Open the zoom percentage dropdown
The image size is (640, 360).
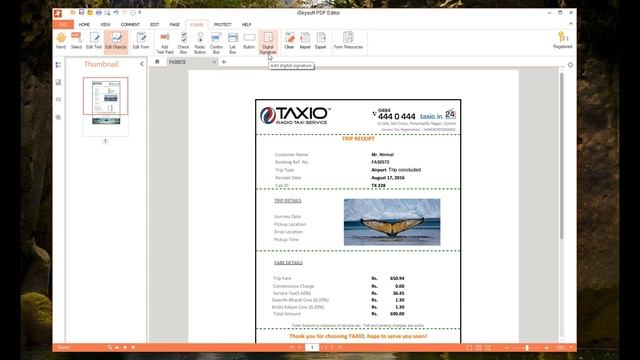coord(571,347)
